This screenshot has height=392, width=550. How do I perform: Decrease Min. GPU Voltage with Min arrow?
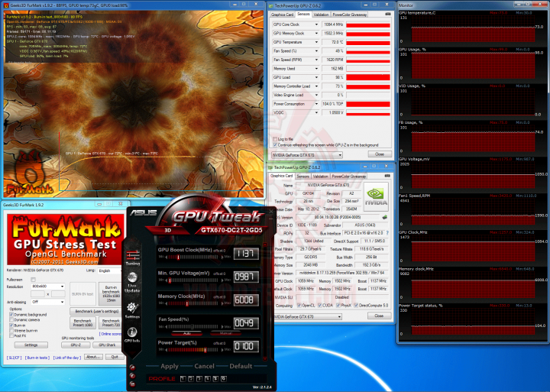pos(165,280)
